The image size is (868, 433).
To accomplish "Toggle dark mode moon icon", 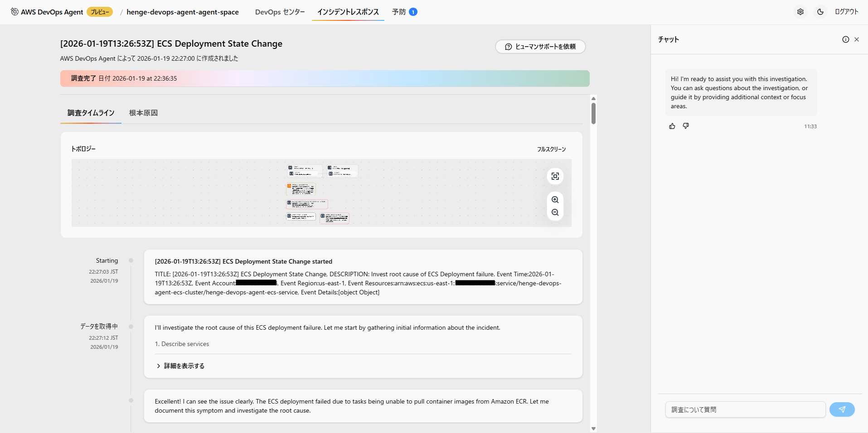I will tap(820, 12).
